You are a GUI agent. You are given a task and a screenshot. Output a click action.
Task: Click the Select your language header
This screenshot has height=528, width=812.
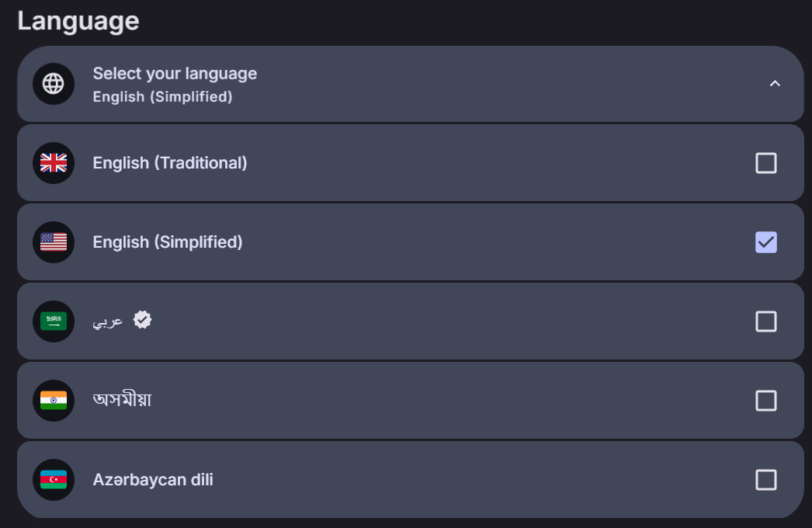pos(175,74)
